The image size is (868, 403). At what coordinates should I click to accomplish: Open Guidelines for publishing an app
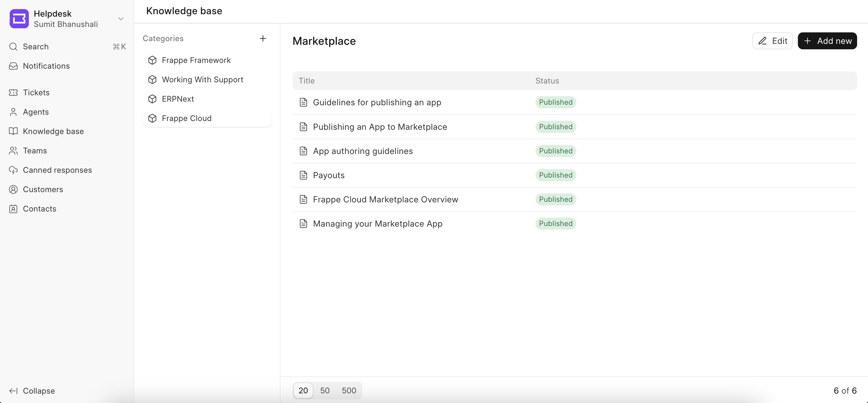pyautogui.click(x=377, y=102)
